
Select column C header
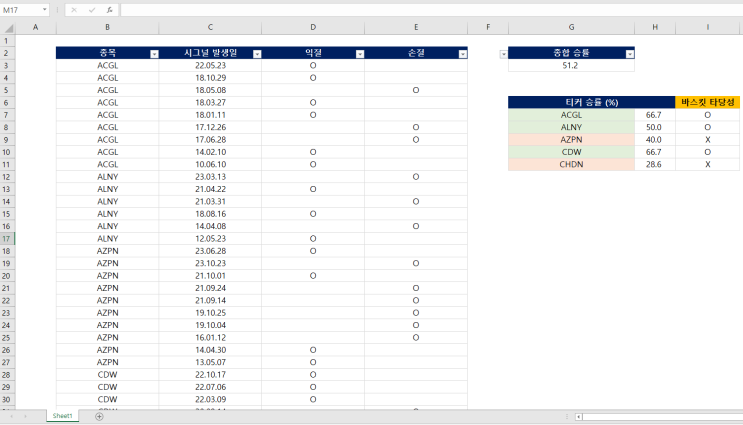210,27
